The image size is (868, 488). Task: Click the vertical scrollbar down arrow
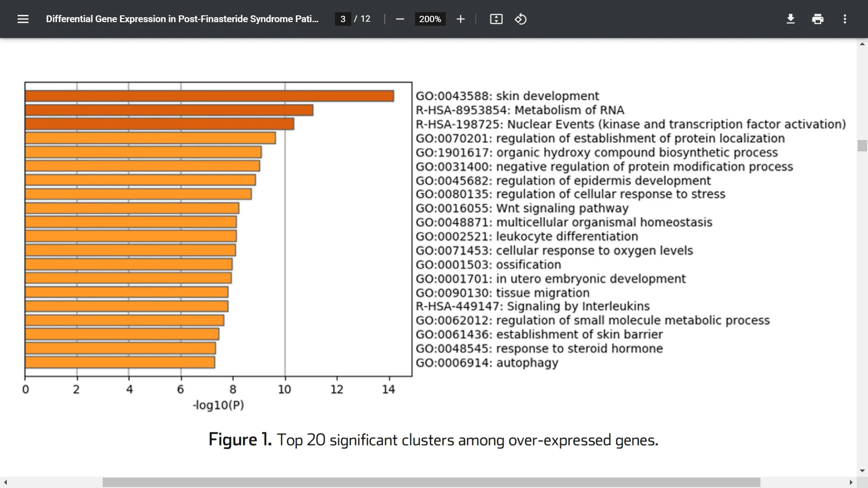[862, 470]
